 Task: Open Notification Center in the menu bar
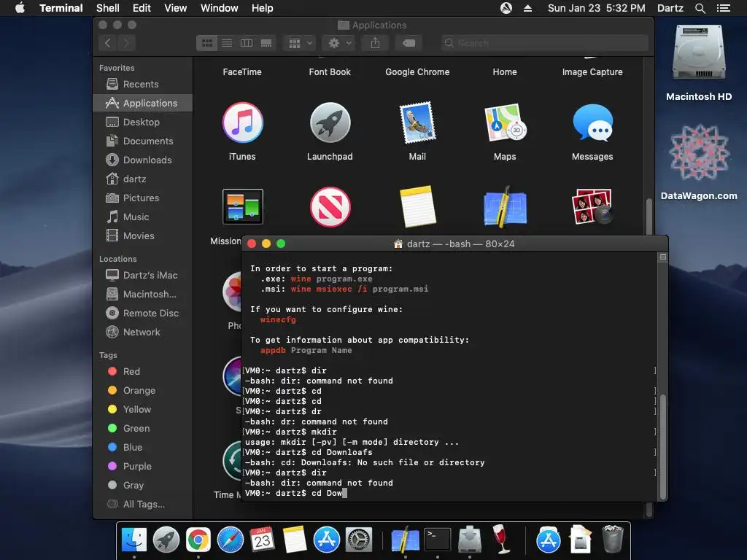point(724,8)
